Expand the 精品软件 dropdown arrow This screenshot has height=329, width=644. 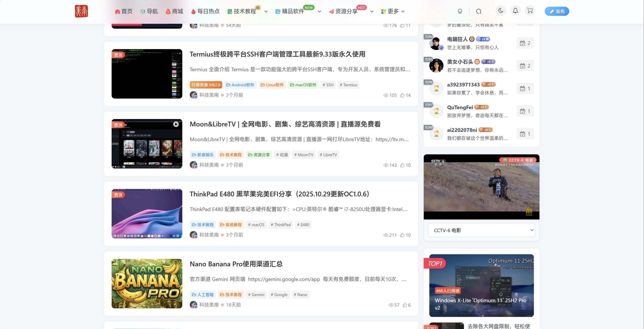[319, 12]
